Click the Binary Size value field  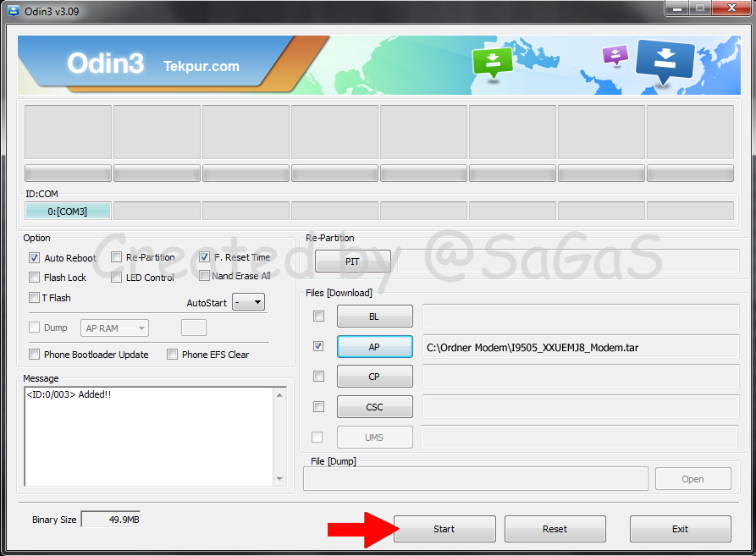(111, 520)
